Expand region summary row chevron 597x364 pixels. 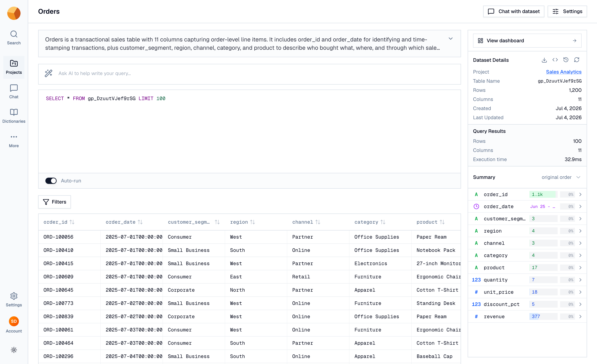point(580,231)
